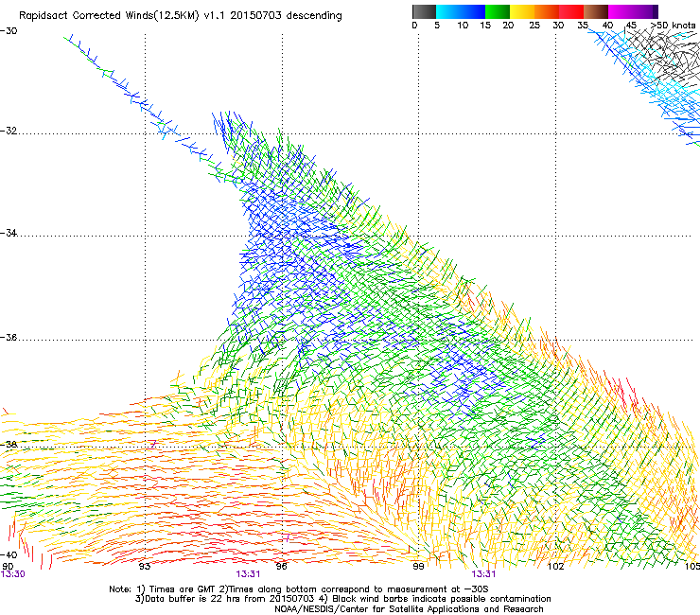Click the dark purple 45-50 knots colorbar segment

(645, 11)
